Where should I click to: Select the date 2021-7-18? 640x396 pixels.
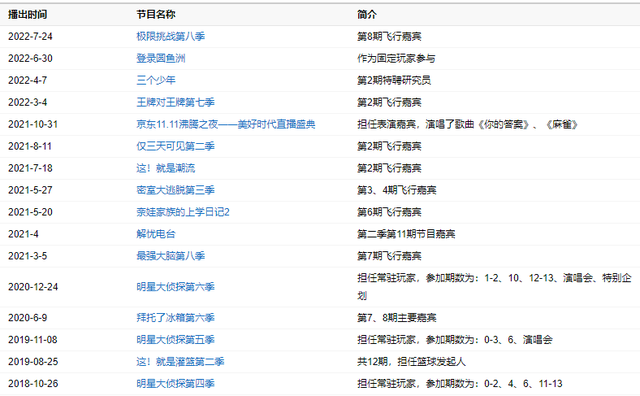tap(30, 169)
